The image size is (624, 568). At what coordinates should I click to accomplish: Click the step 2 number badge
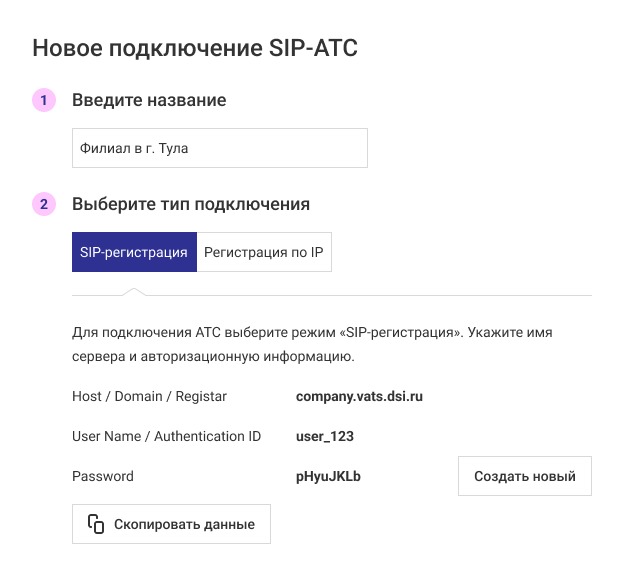click(44, 204)
